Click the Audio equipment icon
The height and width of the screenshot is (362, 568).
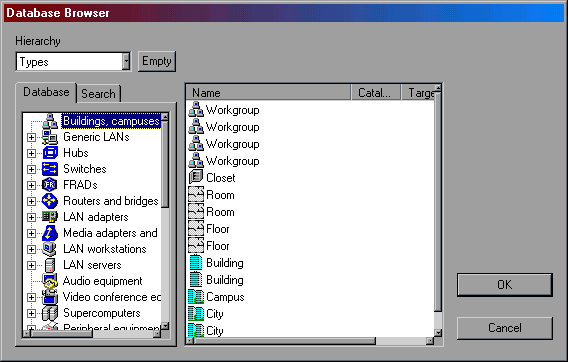pos(50,281)
